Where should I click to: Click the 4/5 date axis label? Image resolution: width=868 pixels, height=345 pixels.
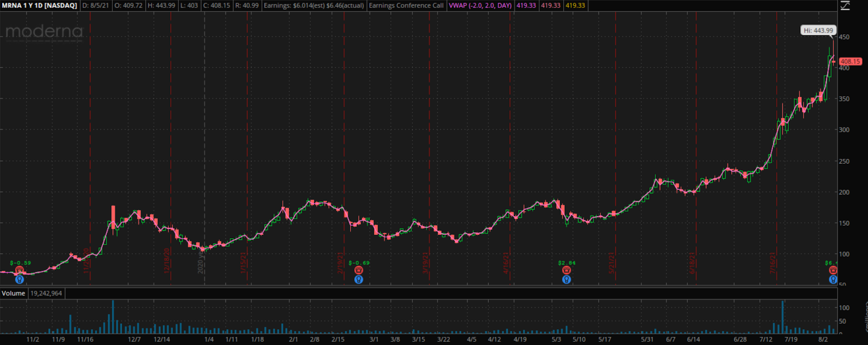pyautogui.click(x=472, y=340)
